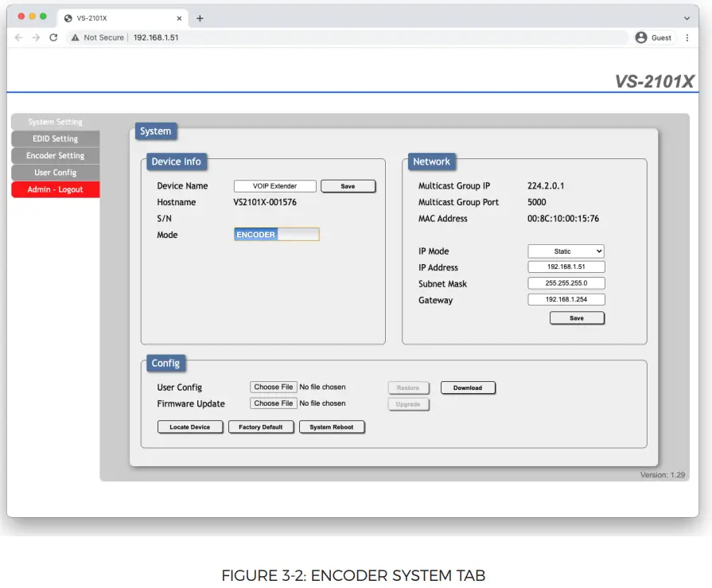Choose File for User Config

(274, 387)
